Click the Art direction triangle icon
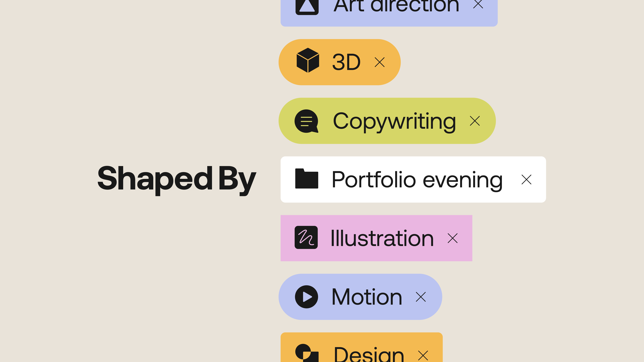Image resolution: width=644 pixels, height=362 pixels. point(307,7)
